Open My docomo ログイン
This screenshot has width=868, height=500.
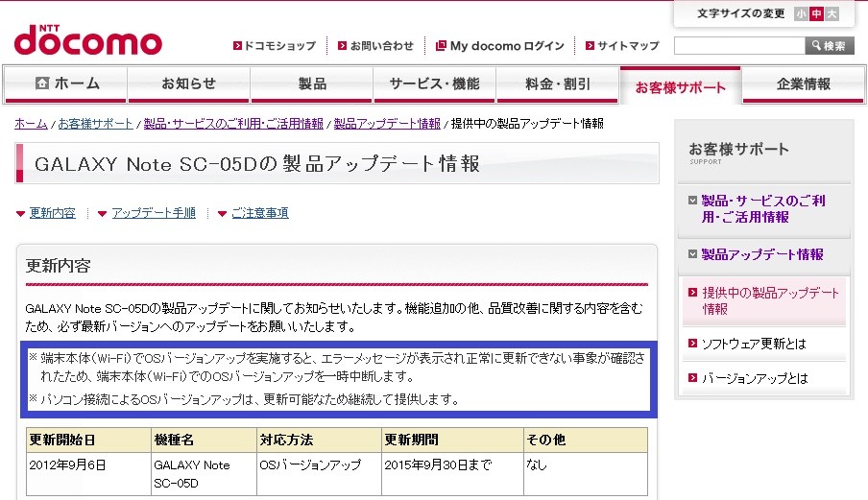pyautogui.click(x=507, y=46)
